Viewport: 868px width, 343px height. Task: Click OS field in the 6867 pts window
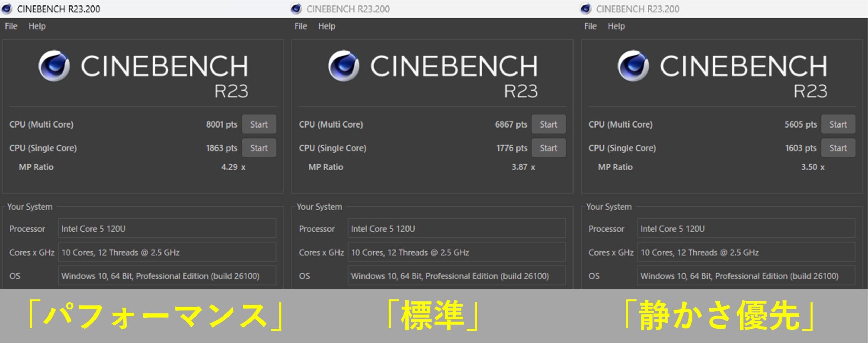[x=457, y=276]
